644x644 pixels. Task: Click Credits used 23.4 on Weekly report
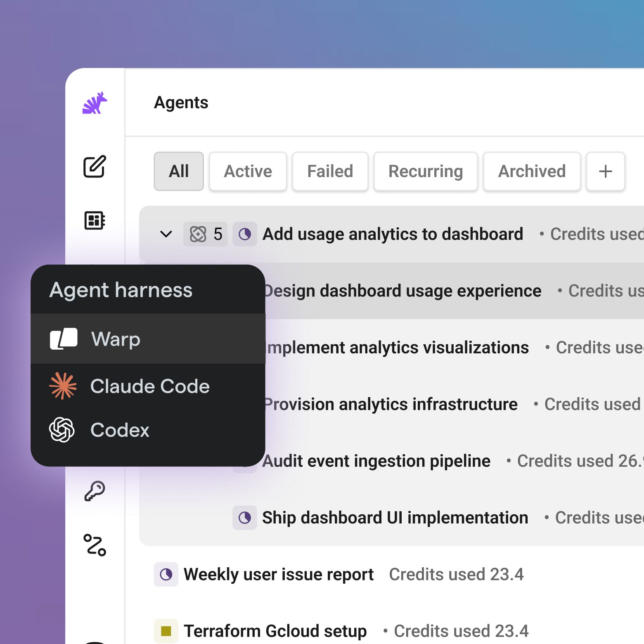(x=456, y=574)
